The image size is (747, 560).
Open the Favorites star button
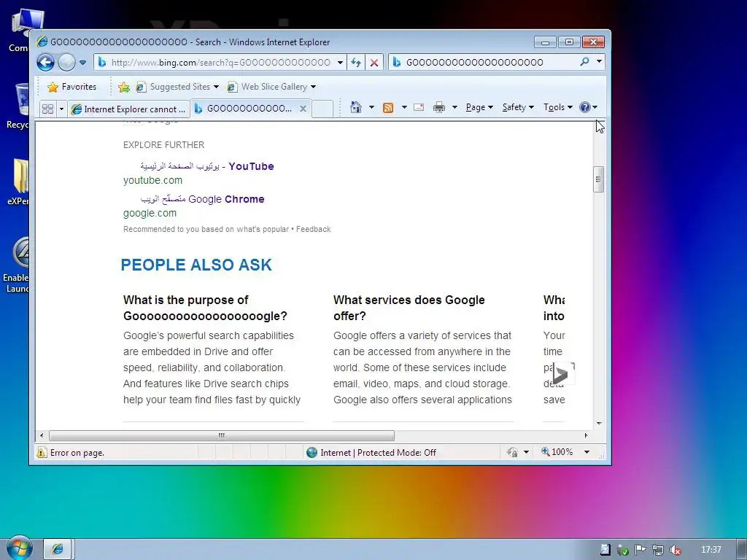[72, 87]
